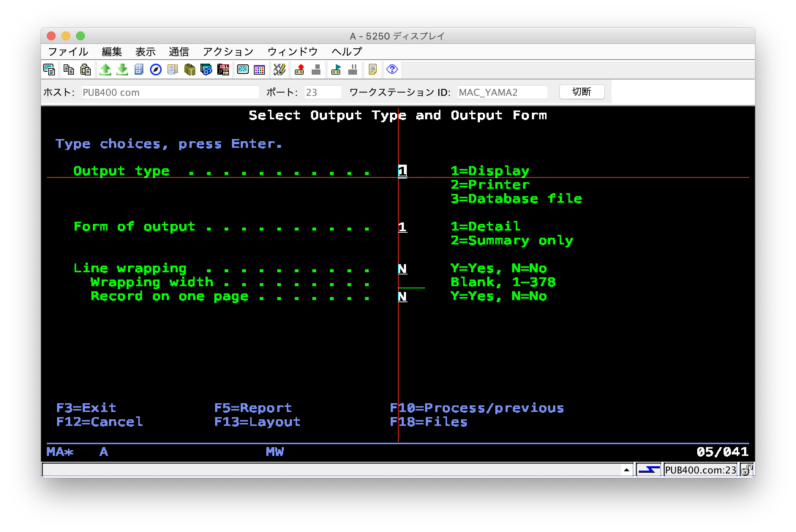Click the yellow notepad icon

point(372,70)
